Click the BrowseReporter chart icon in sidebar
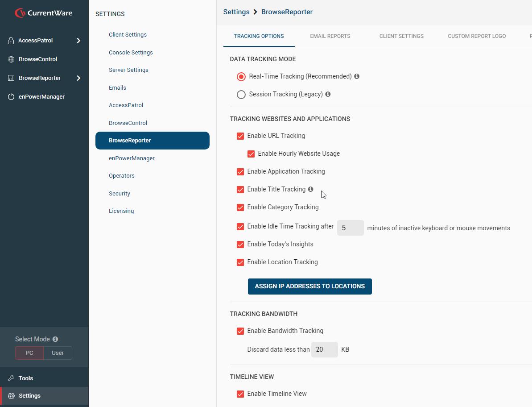 point(11,78)
